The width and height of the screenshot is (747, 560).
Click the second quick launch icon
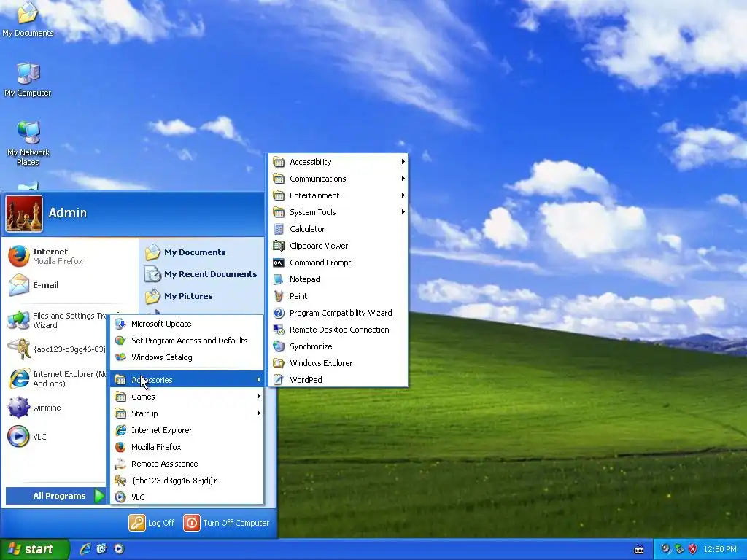coord(101,549)
